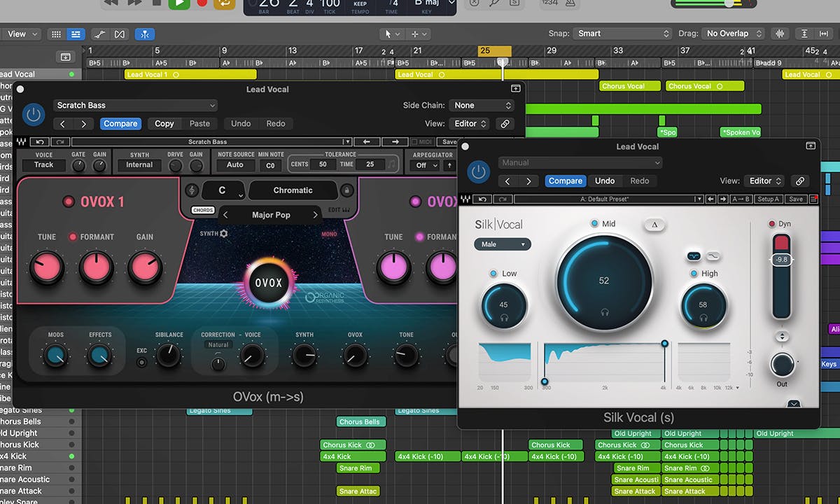The image size is (840, 504).
Task: Open the root key C selector
Action: (x=223, y=190)
